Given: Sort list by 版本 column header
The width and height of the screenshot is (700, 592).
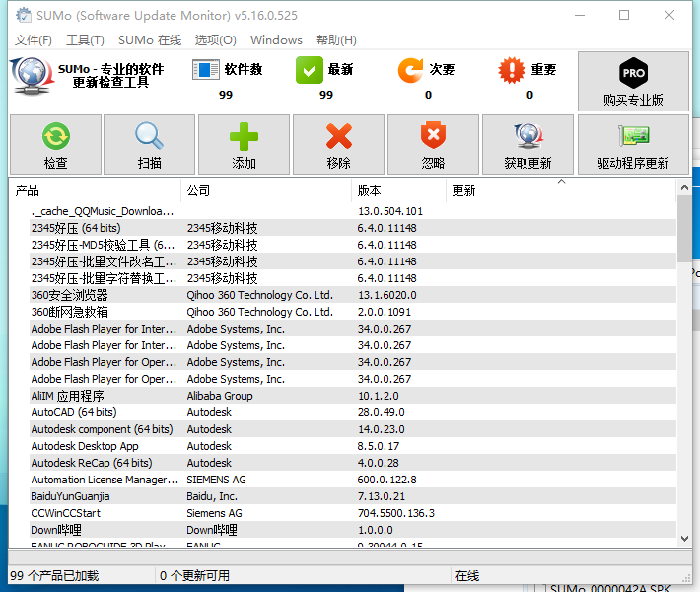Looking at the screenshot, I should click(x=398, y=190).
